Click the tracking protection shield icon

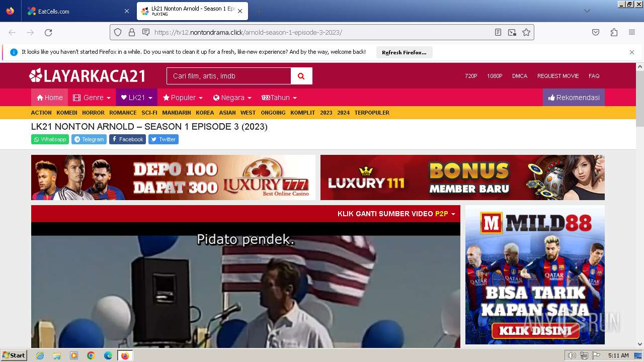(x=118, y=32)
